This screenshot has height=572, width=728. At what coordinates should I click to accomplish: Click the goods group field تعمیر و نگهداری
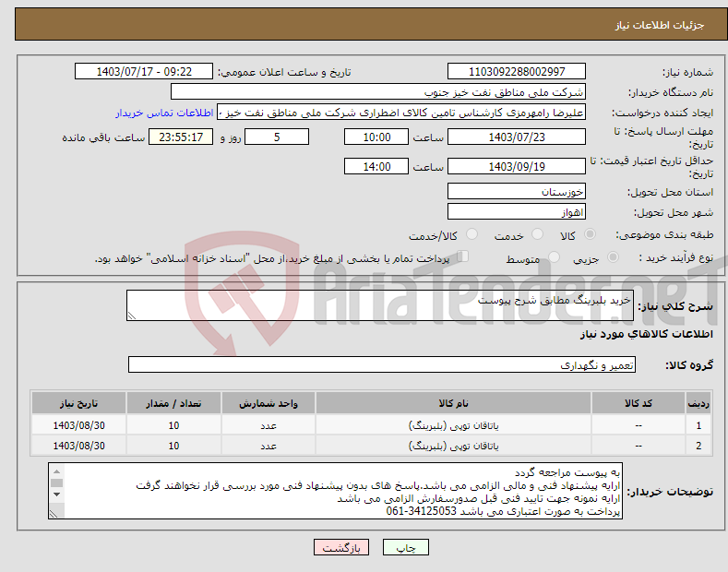[382, 365]
